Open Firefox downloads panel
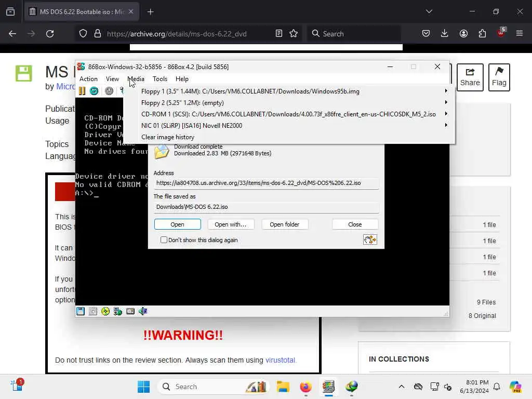Image resolution: width=532 pixels, height=399 pixels. tap(445, 33)
